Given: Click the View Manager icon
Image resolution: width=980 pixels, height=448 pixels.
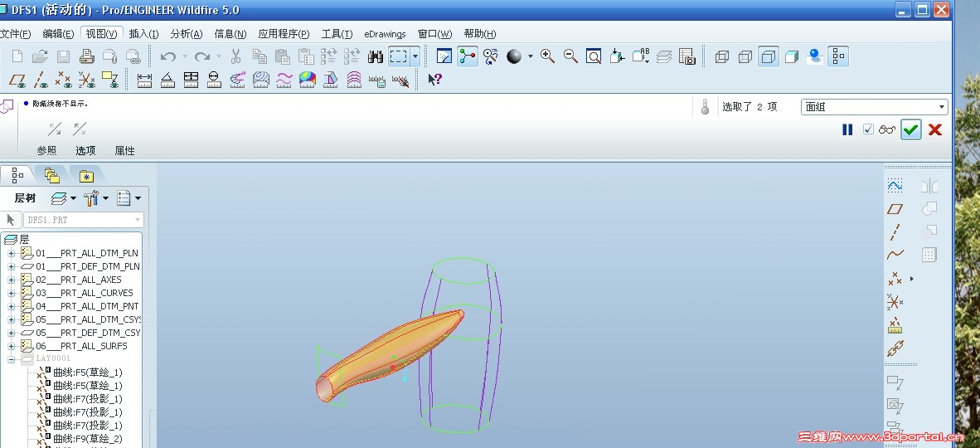Looking at the screenshot, I should 686,57.
